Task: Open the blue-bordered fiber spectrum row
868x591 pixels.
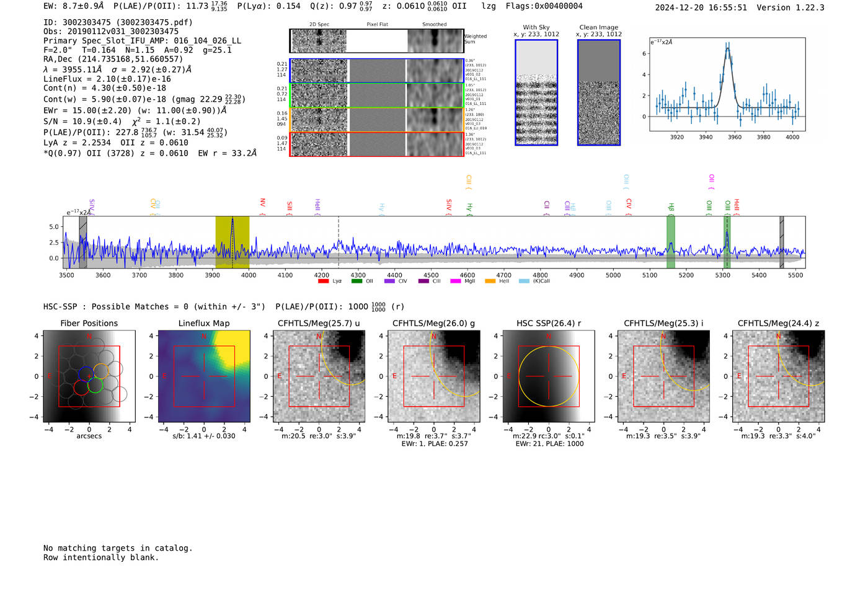Action: pos(376,71)
